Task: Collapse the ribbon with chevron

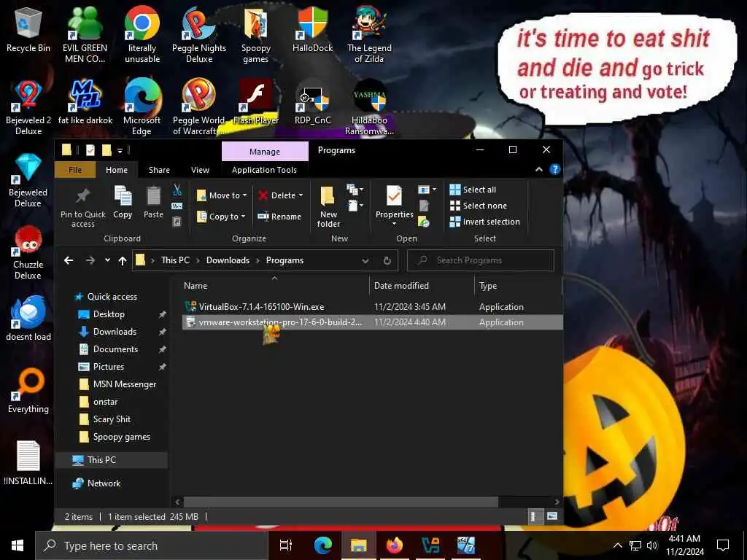Action: point(539,169)
